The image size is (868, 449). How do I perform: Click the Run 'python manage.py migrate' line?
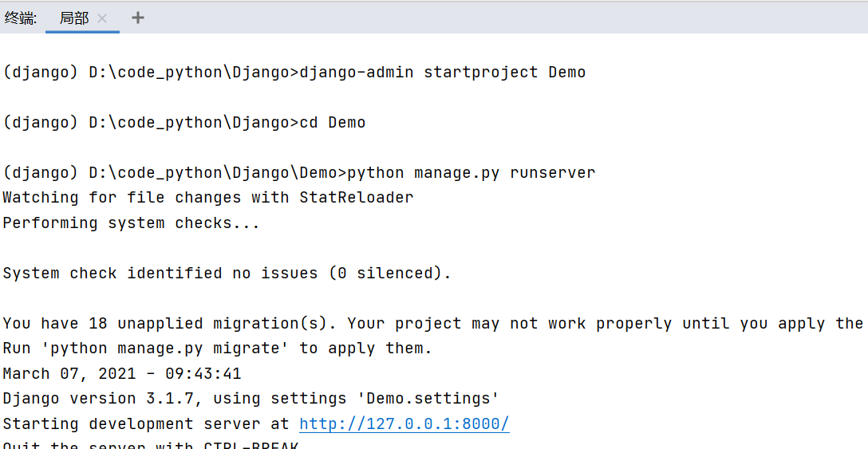[x=217, y=349]
